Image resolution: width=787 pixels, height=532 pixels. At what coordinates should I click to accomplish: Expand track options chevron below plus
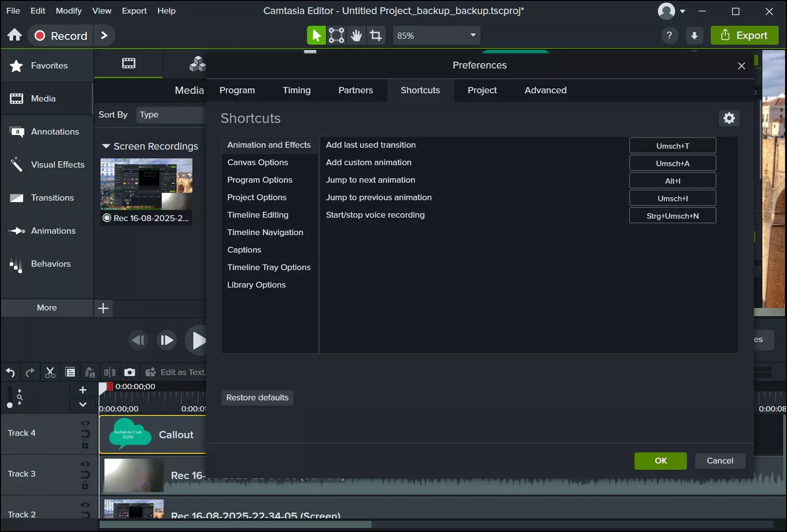(x=82, y=404)
